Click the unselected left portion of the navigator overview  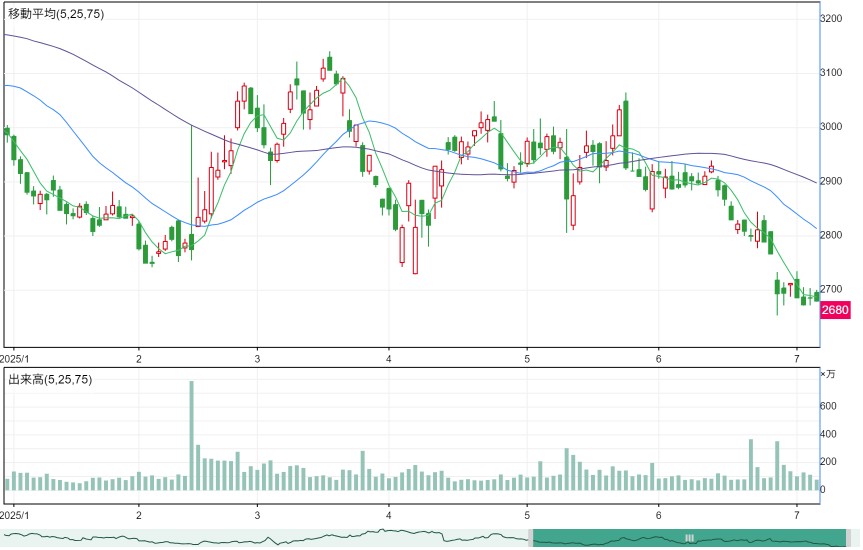pyautogui.click(x=264, y=538)
